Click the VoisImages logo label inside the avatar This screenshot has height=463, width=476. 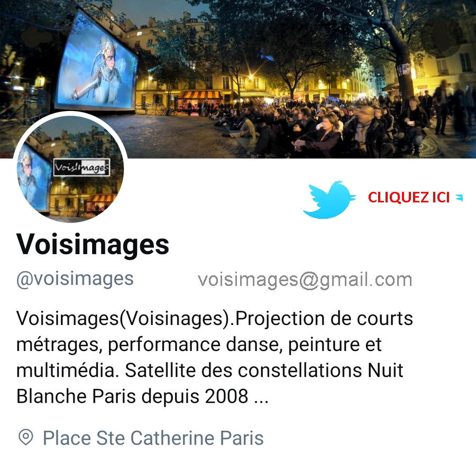tap(81, 167)
